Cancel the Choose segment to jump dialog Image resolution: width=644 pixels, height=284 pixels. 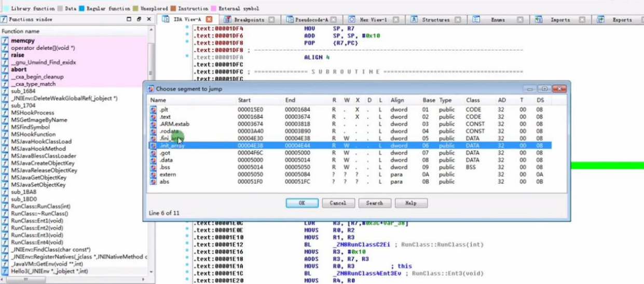point(338,203)
